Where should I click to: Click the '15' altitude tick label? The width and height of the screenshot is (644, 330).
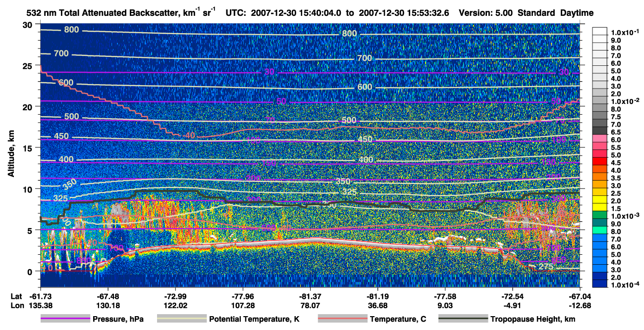[x=28, y=148]
